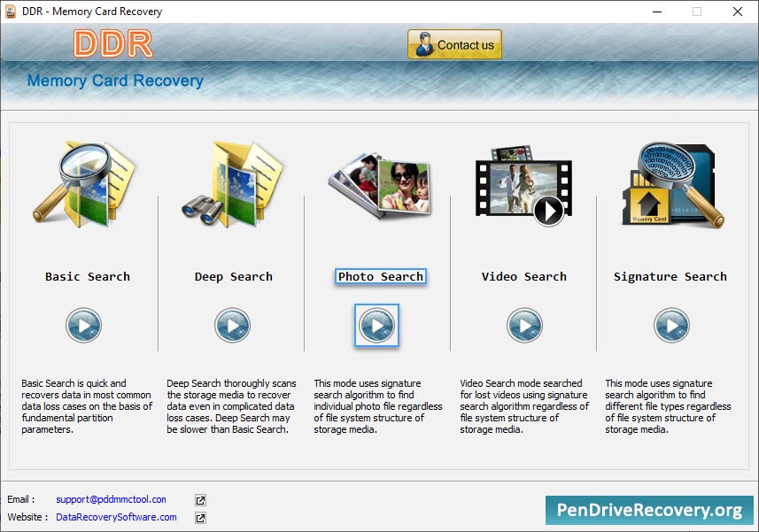Select the Video Search label
Image resolution: width=759 pixels, height=532 pixels.
click(x=523, y=277)
